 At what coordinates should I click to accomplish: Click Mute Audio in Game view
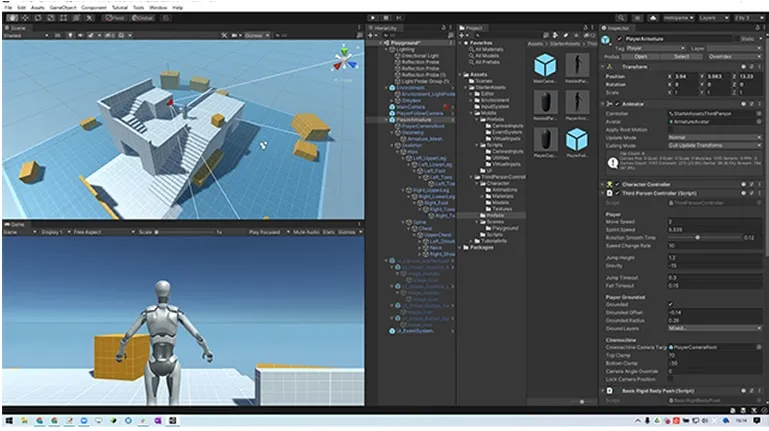(306, 232)
